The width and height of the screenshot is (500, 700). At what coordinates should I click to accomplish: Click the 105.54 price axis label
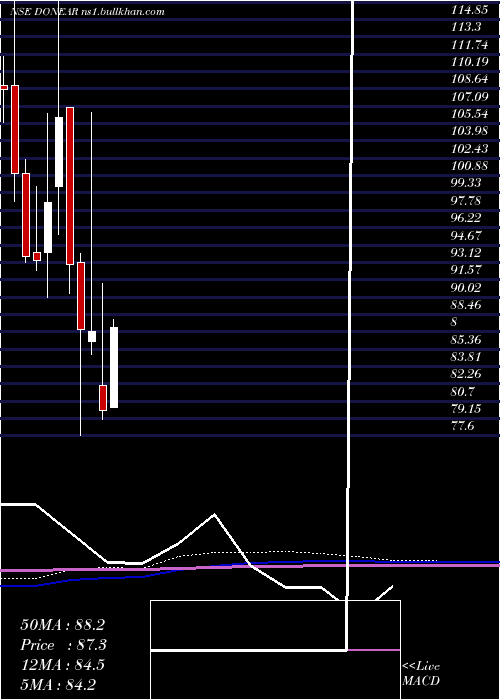(x=469, y=114)
